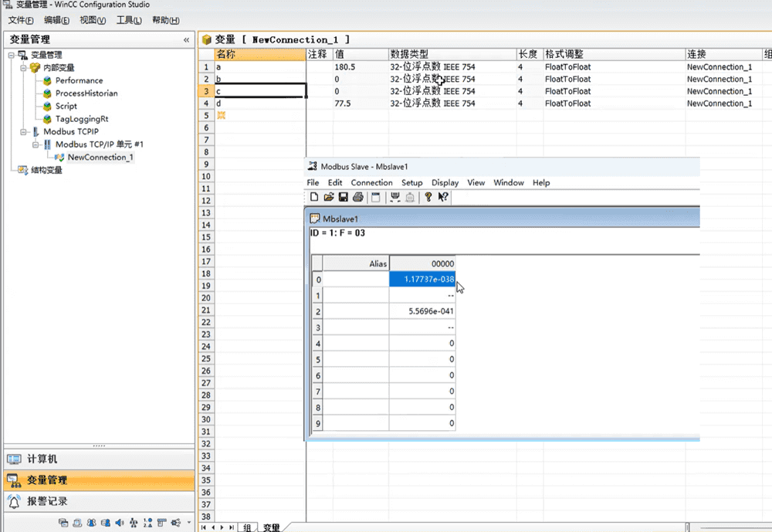Switch to the 组 tab at bottom
This screenshot has width=772, height=532.
(247, 527)
